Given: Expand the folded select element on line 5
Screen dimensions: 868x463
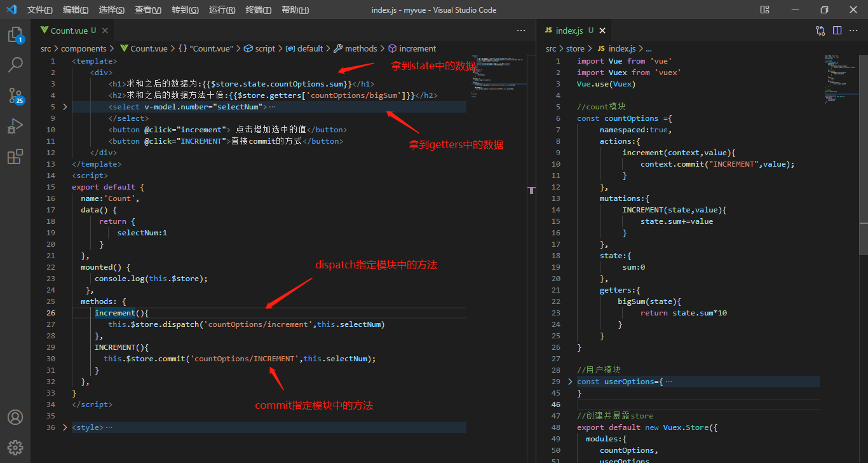Looking at the screenshot, I should pos(65,107).
